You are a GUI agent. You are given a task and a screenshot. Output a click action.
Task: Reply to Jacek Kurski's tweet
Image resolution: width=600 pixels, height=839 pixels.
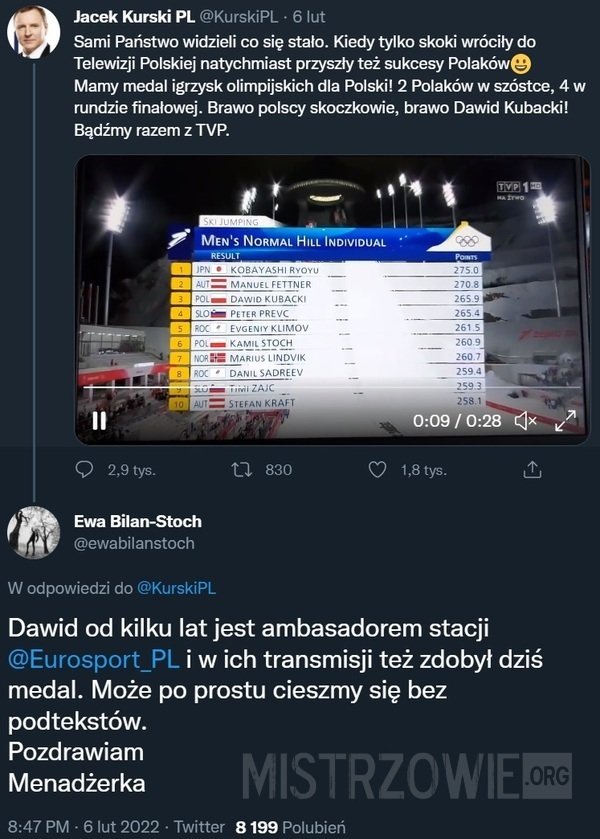click(x=85, y=470)
